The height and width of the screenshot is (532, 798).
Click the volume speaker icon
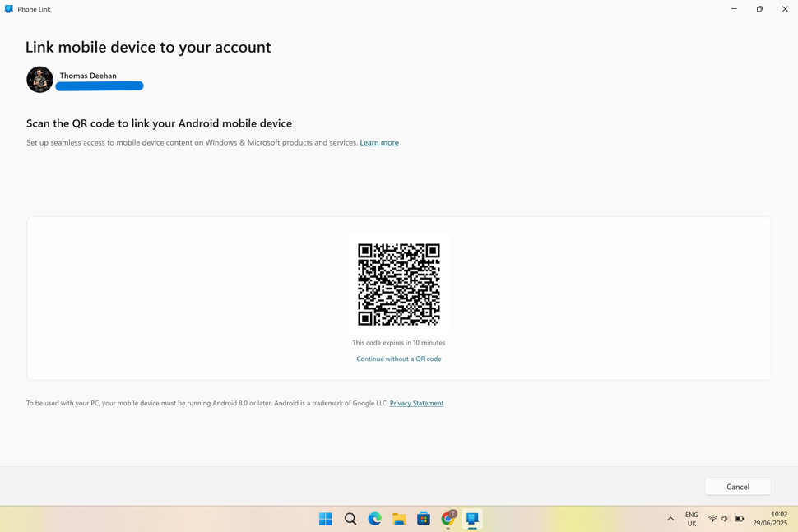click(x=726, y=519)
